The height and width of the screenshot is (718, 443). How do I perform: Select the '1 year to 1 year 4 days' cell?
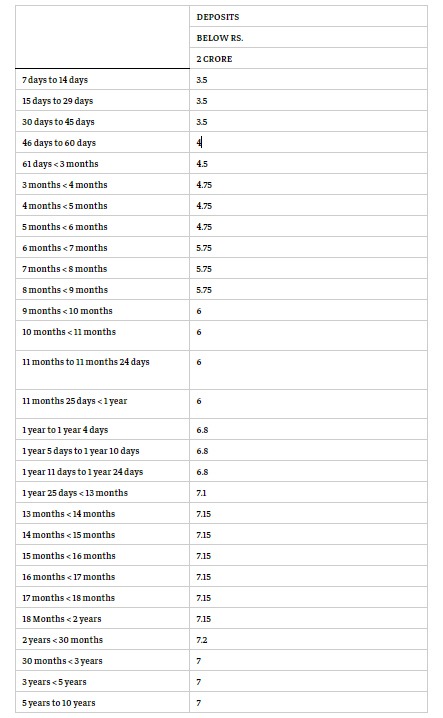pyautogui.click(x=102, y=430)
